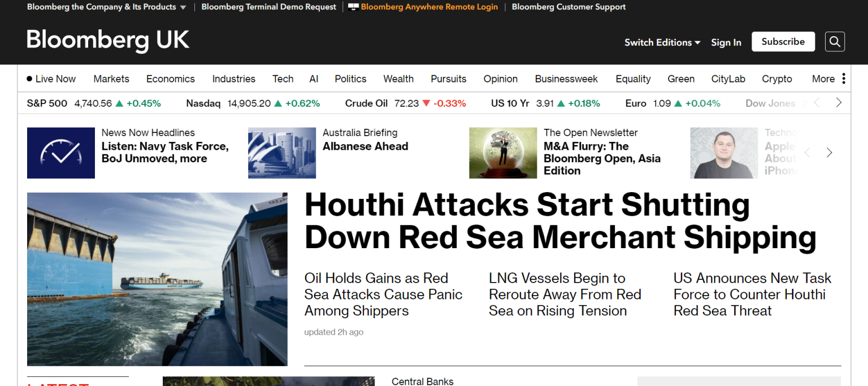The image size is (868, 386).
Task: Click the Crude Oil ticker showing -0.33%
Action: (x=405, y=103)
